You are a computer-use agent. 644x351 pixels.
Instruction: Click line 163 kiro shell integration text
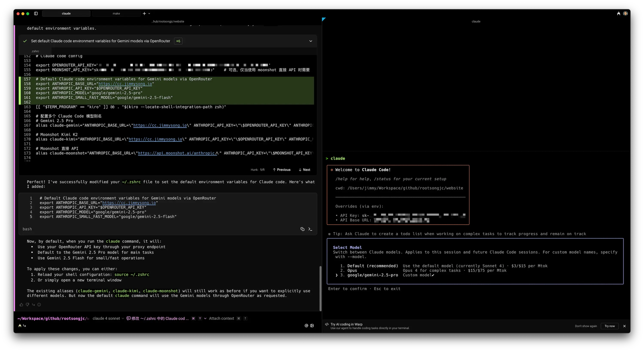[131, 107]
